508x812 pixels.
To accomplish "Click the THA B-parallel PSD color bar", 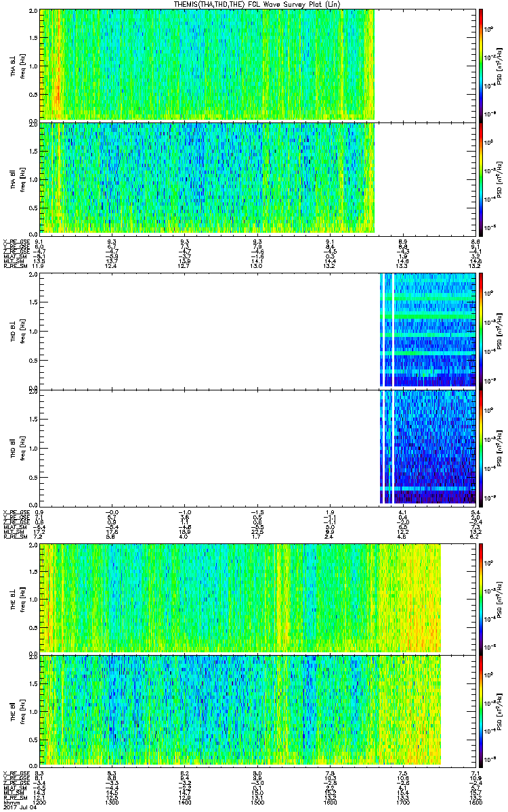I will (x=482, y=178).
